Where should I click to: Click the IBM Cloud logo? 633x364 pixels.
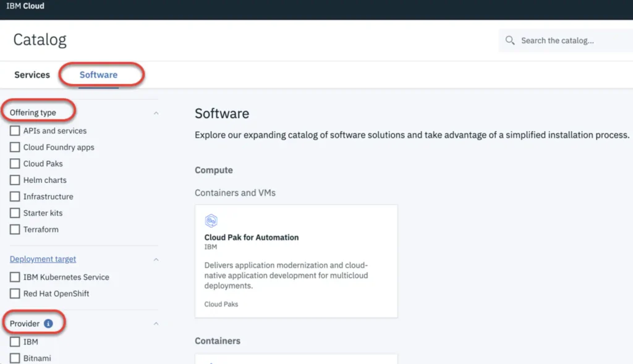[x=25, y=6]
